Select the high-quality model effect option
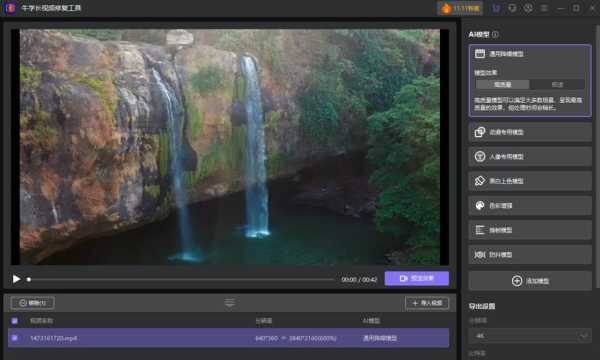The image size is (600, 360). click(x=502, y=85)
